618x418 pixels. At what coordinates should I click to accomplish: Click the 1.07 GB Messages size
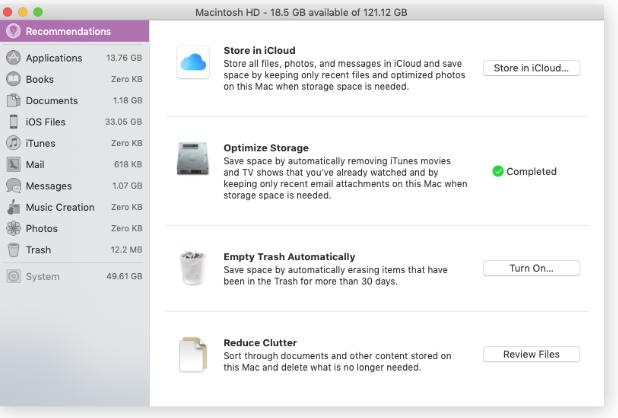pos(127,186)
